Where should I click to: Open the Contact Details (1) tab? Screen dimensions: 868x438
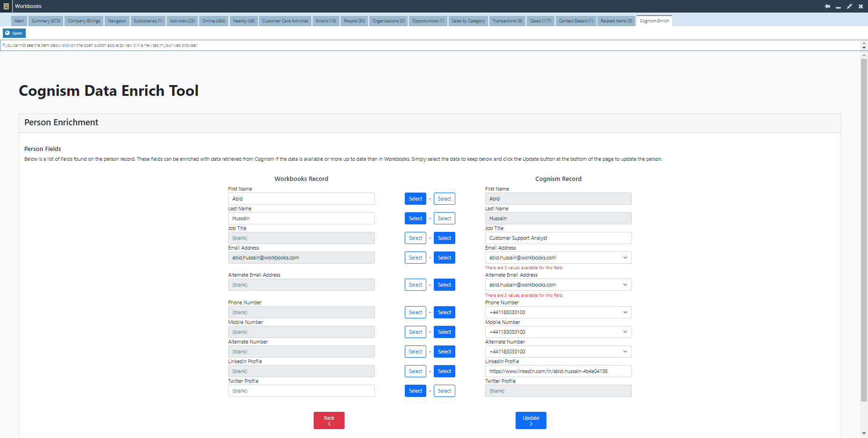[576, 21]
